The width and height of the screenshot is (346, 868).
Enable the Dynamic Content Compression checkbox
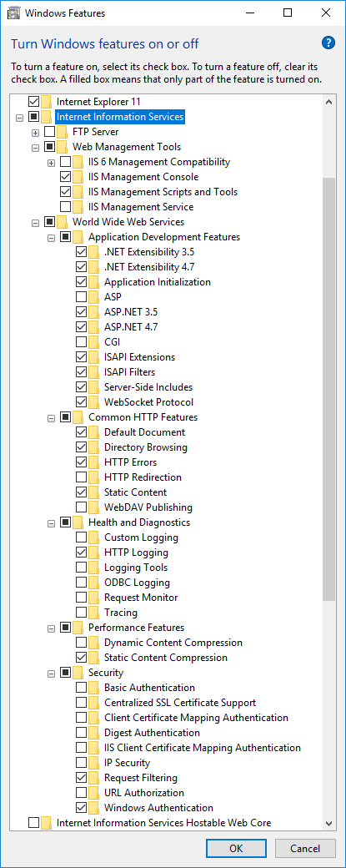pos(81,643)
